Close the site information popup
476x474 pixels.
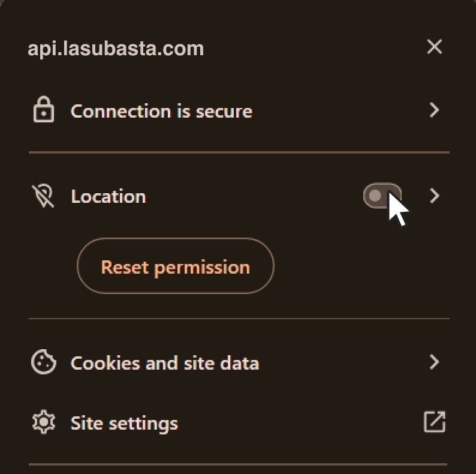click(434, 47)
